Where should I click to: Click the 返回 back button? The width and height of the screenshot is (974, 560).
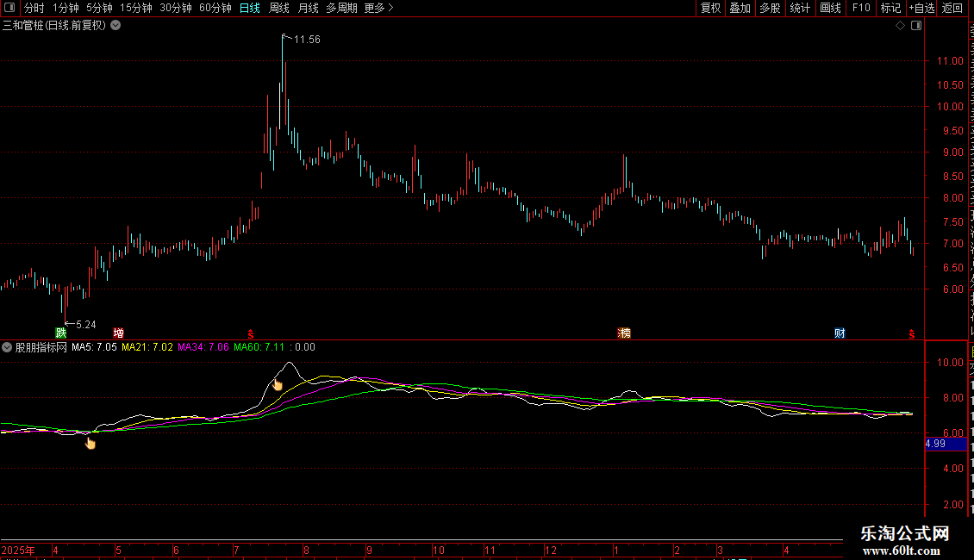coord(952,8)
